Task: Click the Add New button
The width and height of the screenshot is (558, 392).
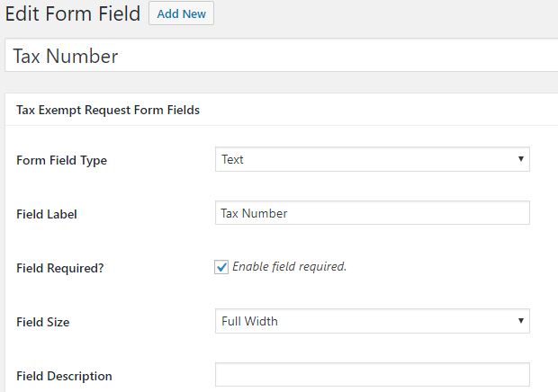Action: (181, 13)
